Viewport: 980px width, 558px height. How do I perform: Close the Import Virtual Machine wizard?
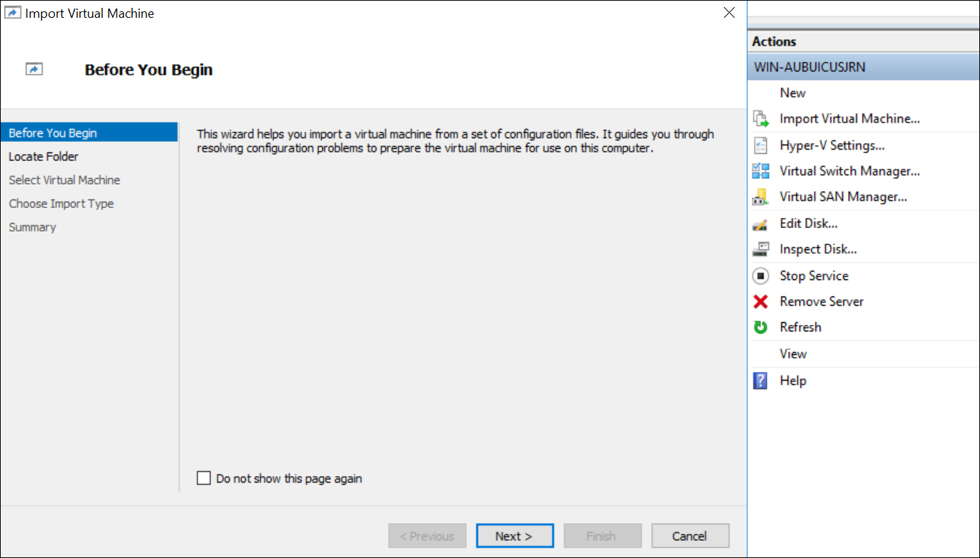coord(729,13)
